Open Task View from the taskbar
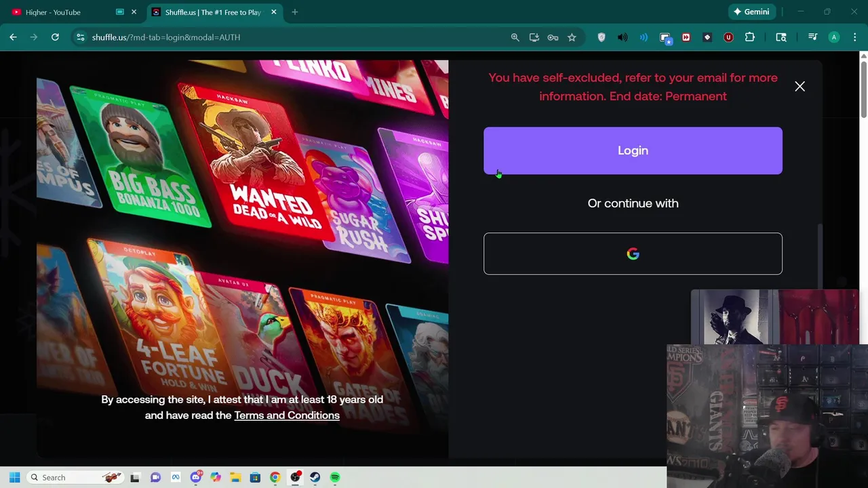 pyautogui.click(x=135, y=477)
